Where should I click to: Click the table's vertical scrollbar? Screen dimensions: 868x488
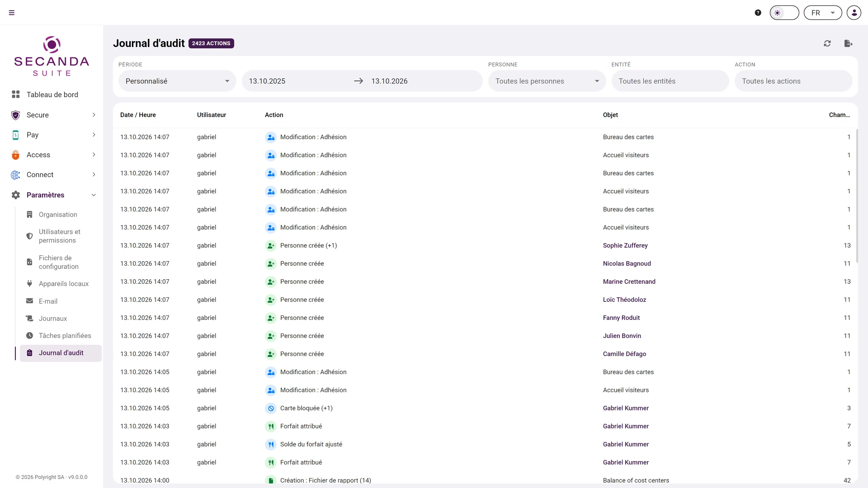pos(857,196)
